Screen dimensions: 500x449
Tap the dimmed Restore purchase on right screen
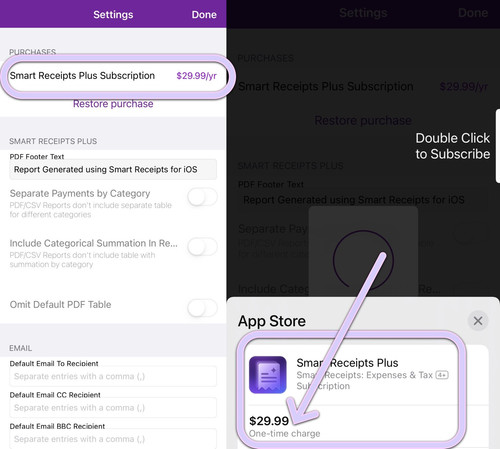point(363,120)
